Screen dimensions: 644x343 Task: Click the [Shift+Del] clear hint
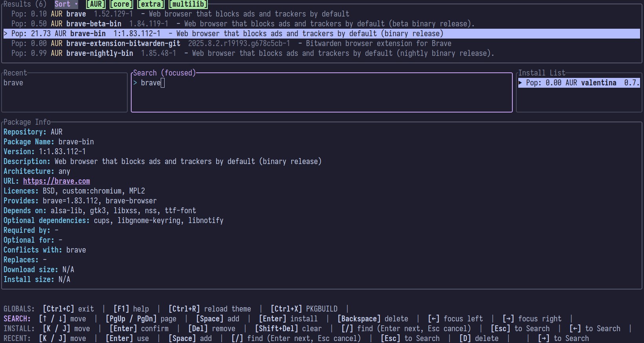288,328
